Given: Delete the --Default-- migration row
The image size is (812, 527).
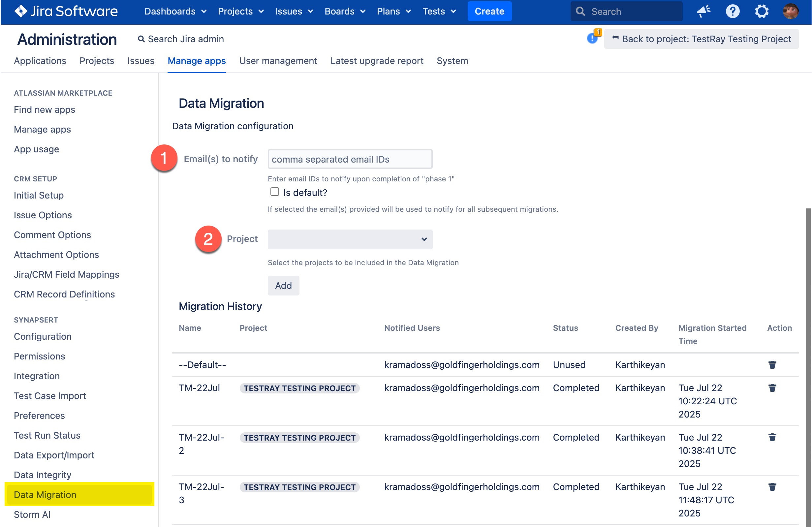Looking at the screenshot, I should click(772, 365).
